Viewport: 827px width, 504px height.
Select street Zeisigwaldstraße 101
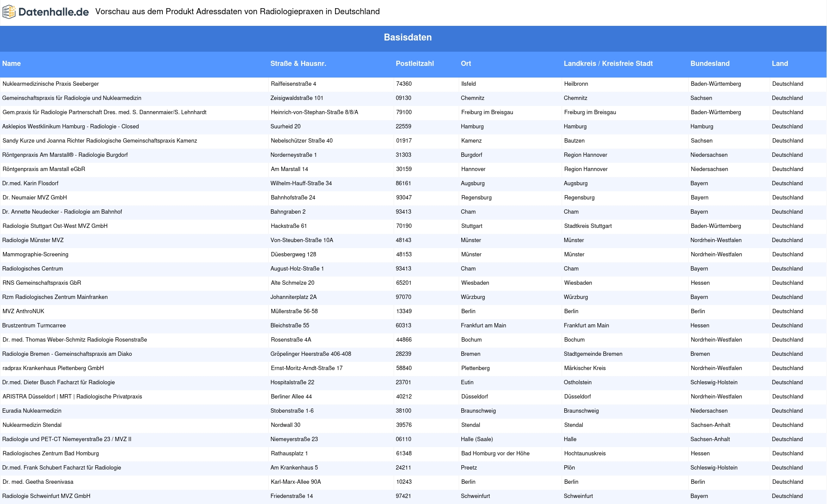297,98
